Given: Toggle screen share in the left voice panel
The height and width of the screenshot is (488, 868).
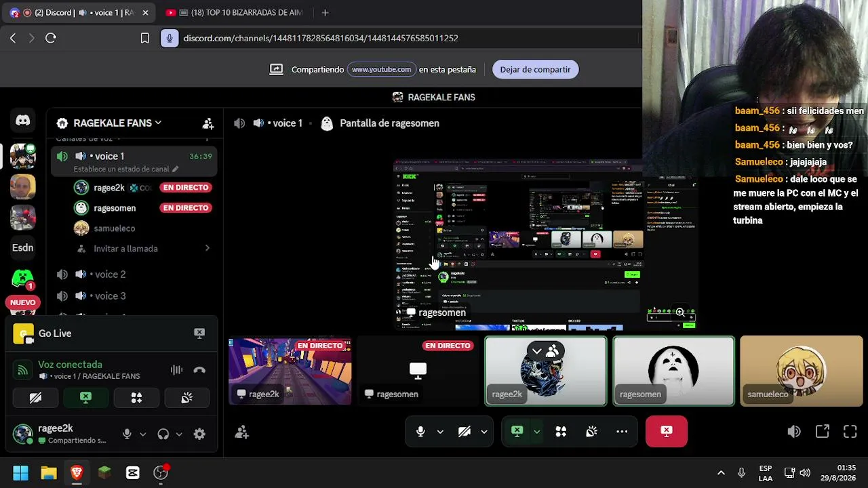Looking at the screenshot, I should click(x=85, y=398).
